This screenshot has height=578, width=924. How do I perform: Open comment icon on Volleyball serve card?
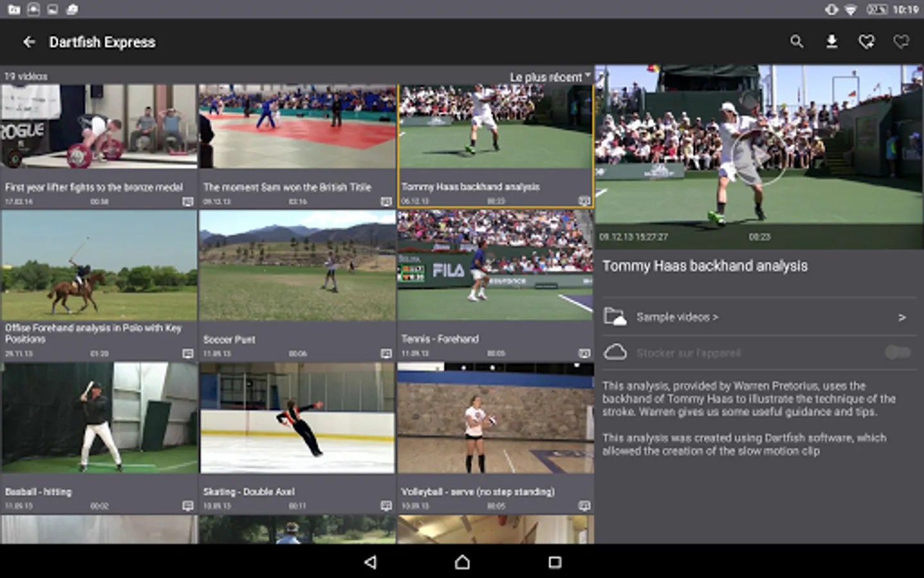point(584,506)
